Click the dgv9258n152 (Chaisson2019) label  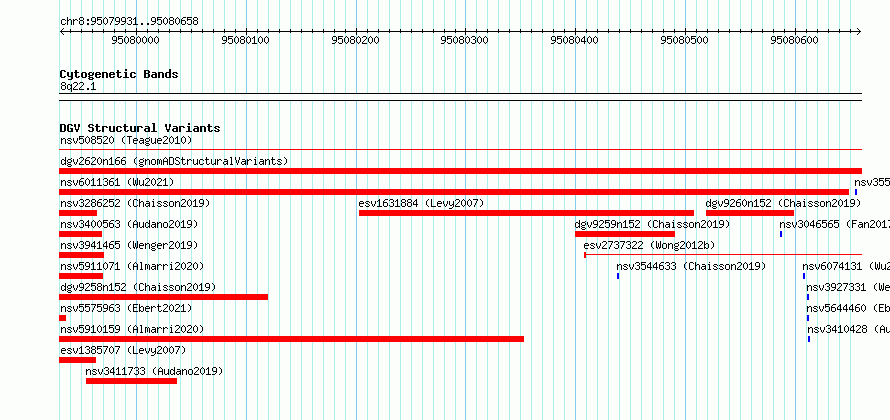tap(138, 287)
